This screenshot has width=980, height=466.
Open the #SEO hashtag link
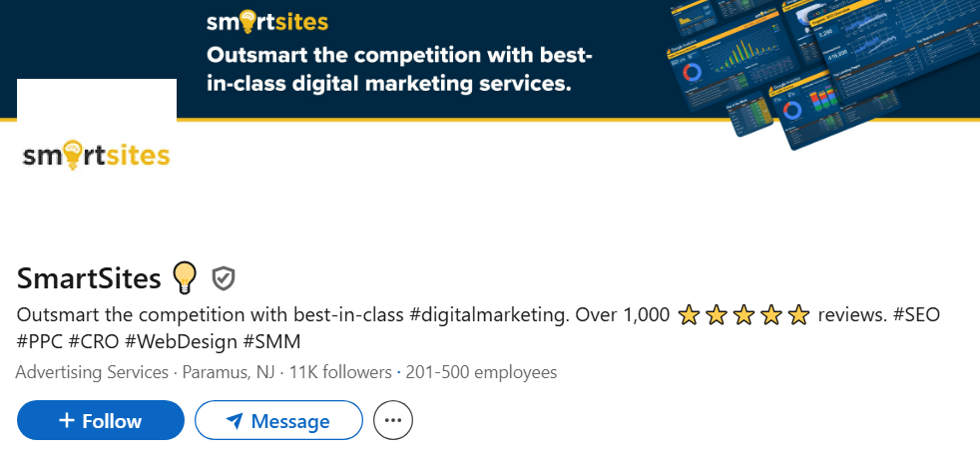[x=916, y=315]
